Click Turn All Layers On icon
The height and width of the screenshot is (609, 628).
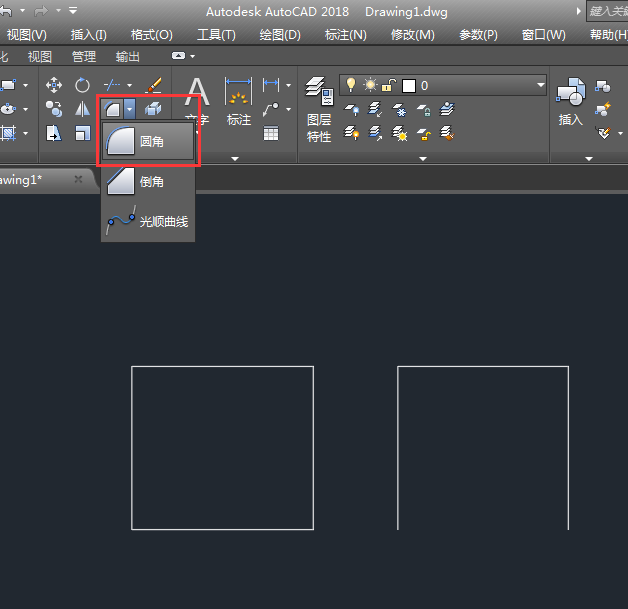352,133
